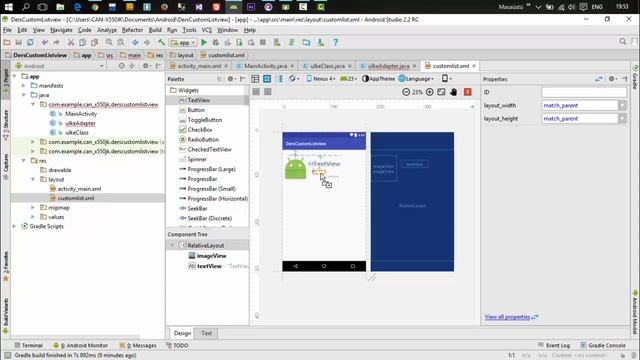Screen dimensions: 640x360
Task: Open the AppTheme selector button
Action: (x=378, y=79)
